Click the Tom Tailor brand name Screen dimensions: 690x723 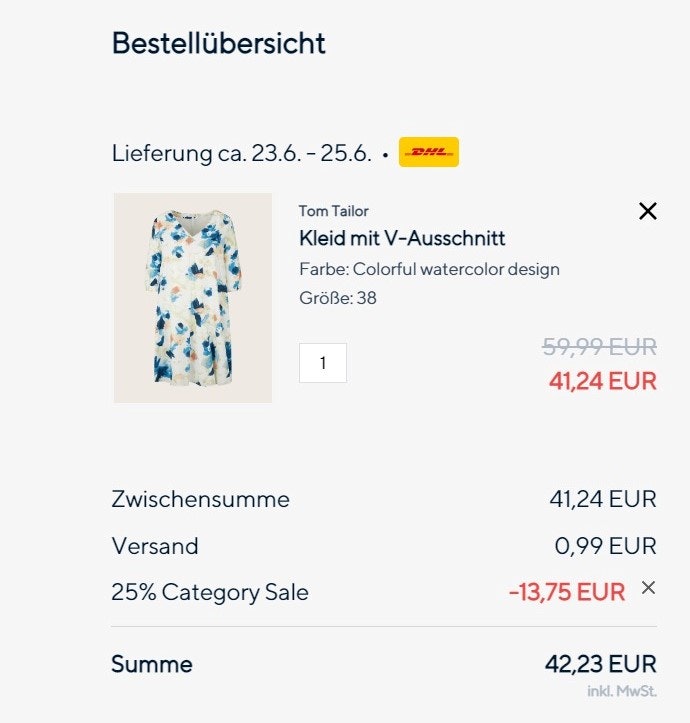coord(333,211)
